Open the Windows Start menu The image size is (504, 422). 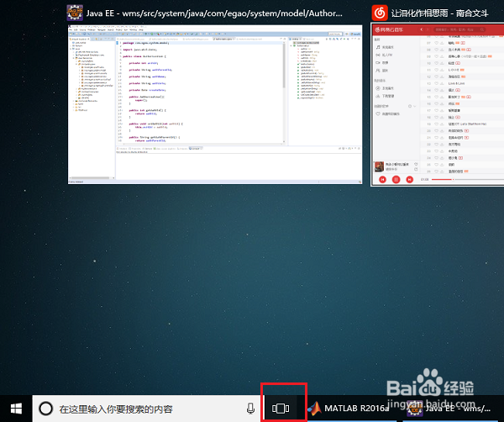[16, 409]
